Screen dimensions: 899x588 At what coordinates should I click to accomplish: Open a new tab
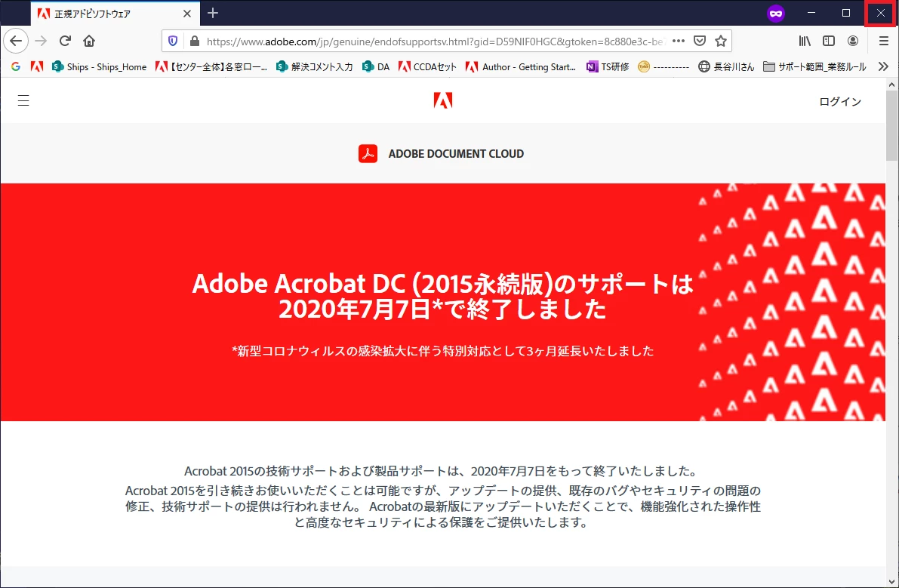[x=213, y=13]
